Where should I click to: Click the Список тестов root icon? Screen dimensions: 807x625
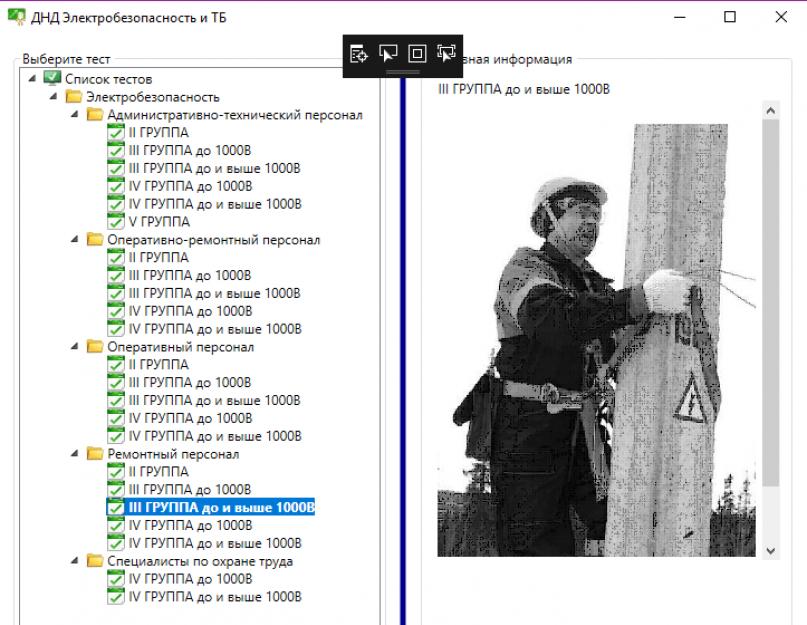pyautogui.click(x=53, y=79)
